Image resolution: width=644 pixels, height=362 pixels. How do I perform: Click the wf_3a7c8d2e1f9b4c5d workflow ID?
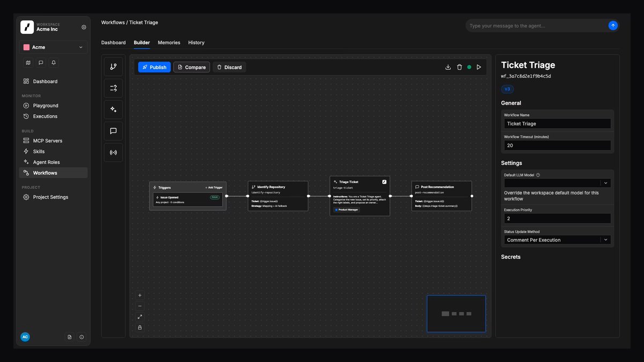point(526,77)
